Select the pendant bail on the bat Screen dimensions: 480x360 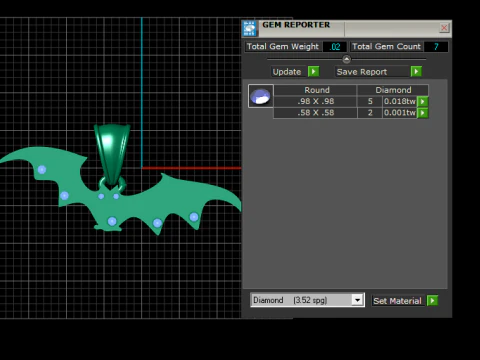point(112,155)
